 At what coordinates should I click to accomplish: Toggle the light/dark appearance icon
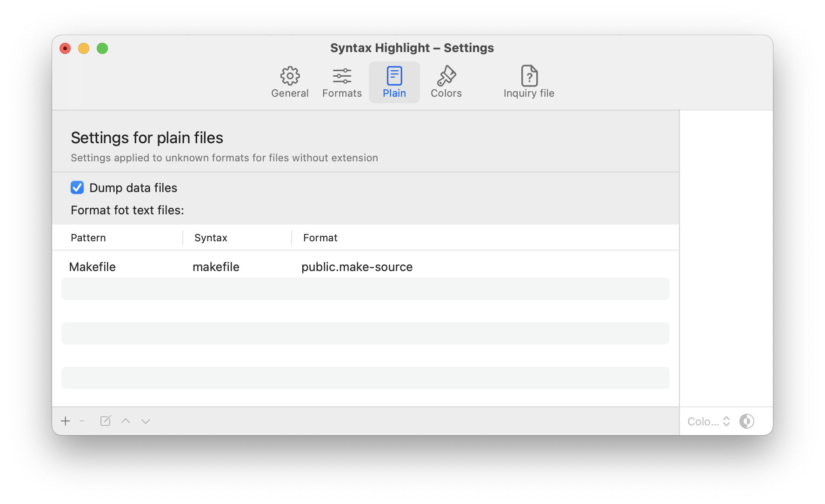tap(747, 421)
